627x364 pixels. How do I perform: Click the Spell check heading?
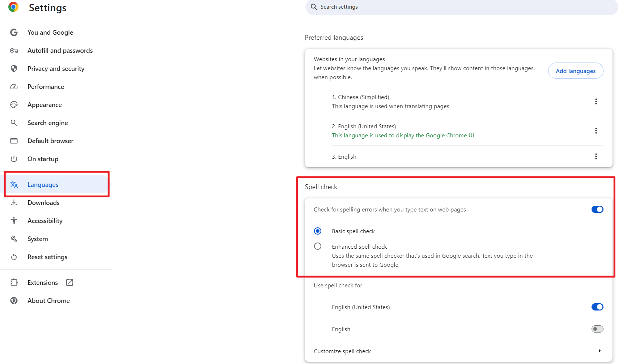321,187
